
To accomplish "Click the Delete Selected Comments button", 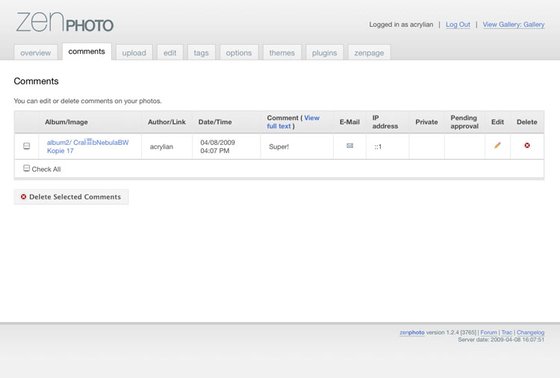I will click(71, 197).
